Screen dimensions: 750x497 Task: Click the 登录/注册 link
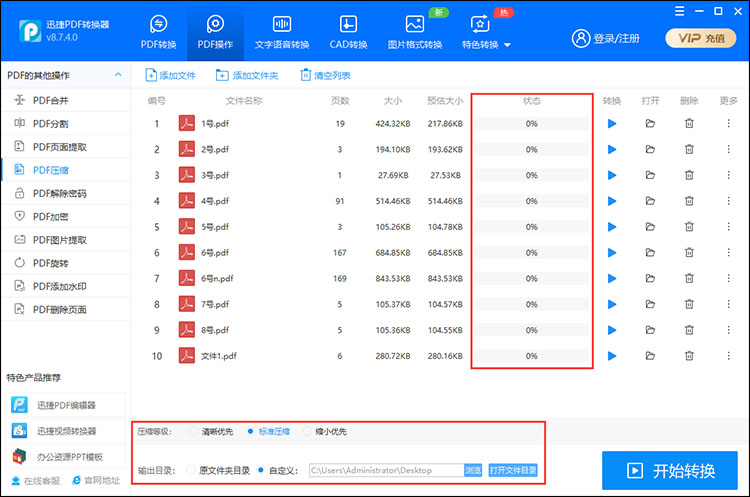pyautogui.click(x=606, y=38)
